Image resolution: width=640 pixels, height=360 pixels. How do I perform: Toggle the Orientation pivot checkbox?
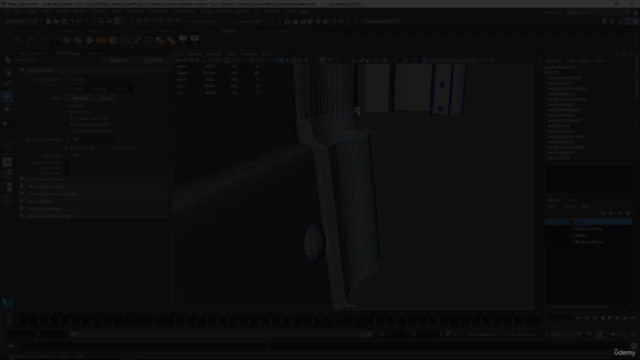coord(67,111)
